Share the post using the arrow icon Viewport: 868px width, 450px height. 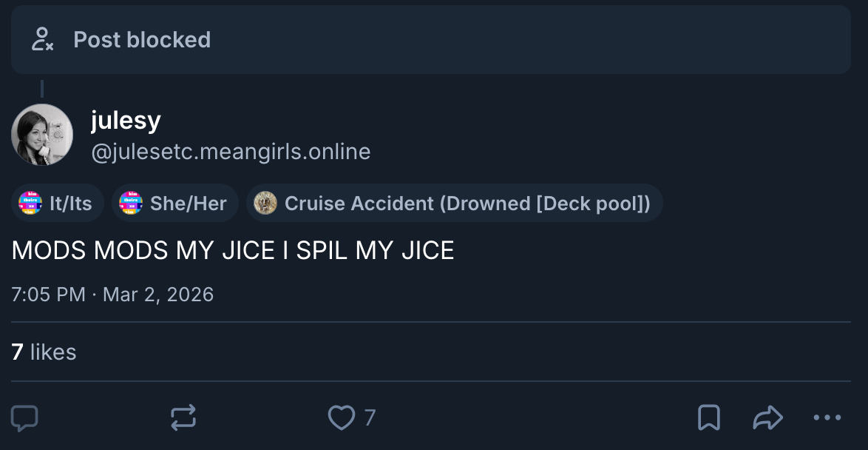767,418
